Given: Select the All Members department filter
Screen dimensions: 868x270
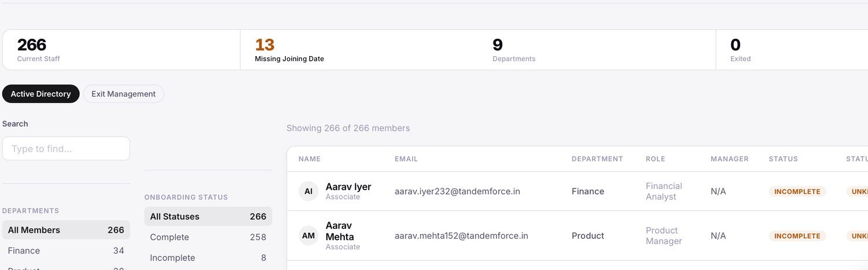Looking at the screenshot, I should [66, 230].
